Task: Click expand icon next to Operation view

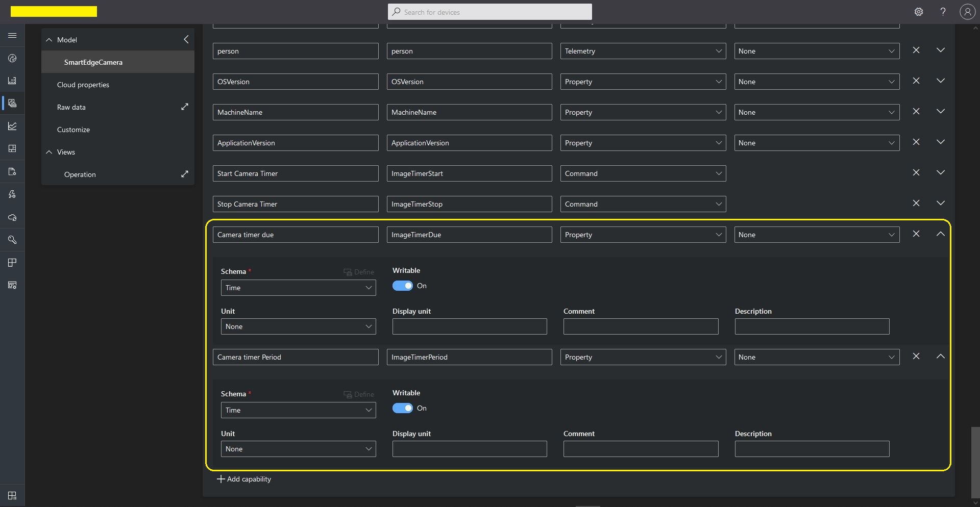Action: tap(185, 174)
